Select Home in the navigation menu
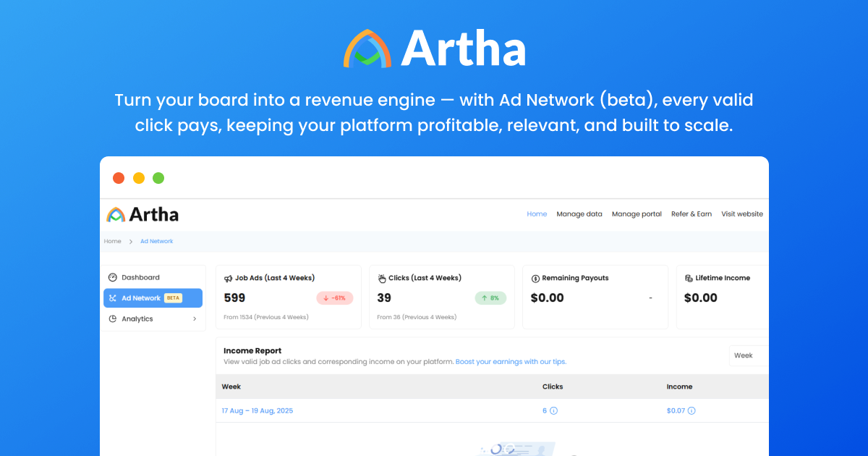 click(537, 214)
